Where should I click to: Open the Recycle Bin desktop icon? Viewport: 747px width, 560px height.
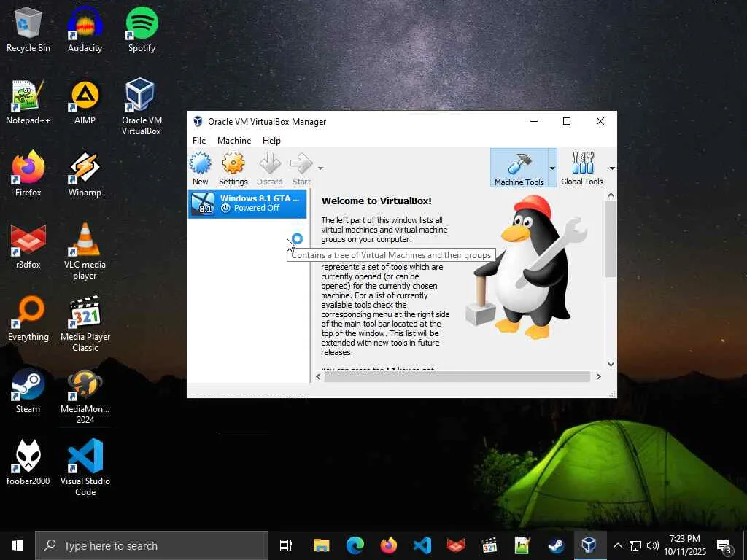pyautogui.click(x=28, y=29)
